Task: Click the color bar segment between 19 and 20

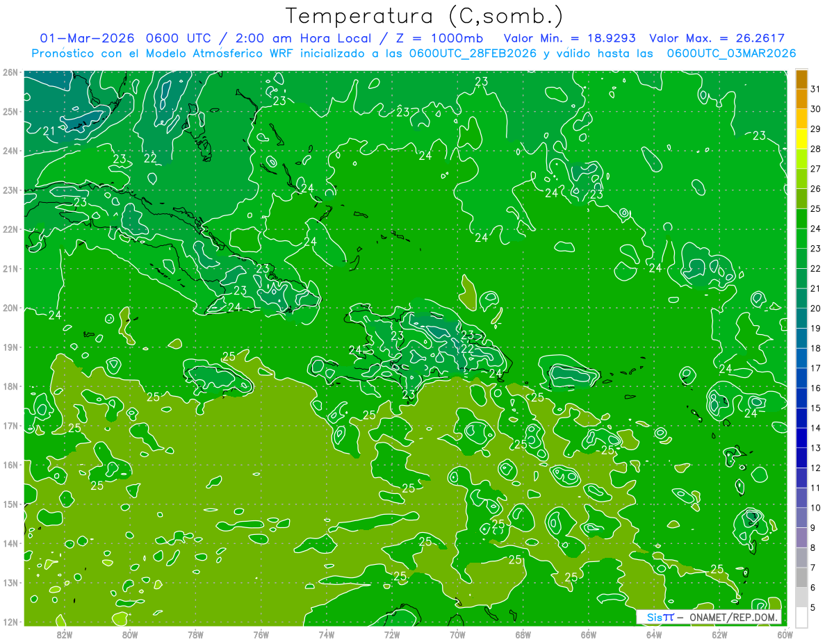Action: (801, 318)
